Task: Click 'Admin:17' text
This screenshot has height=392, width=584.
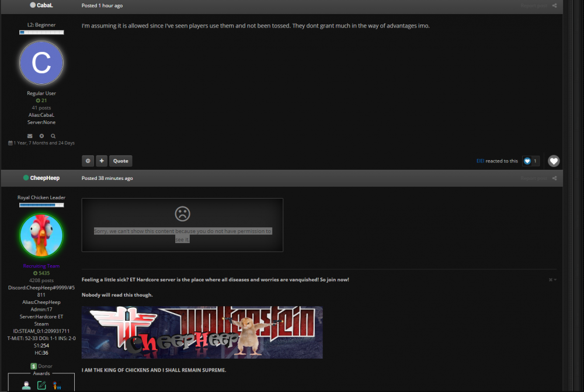Action: pos(41,310)
